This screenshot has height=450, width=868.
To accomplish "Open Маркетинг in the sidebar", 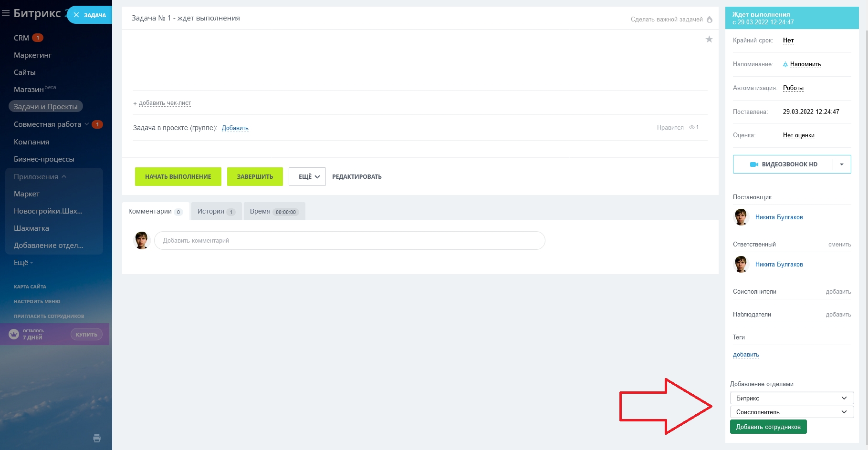I will click(x=33, y=55).
